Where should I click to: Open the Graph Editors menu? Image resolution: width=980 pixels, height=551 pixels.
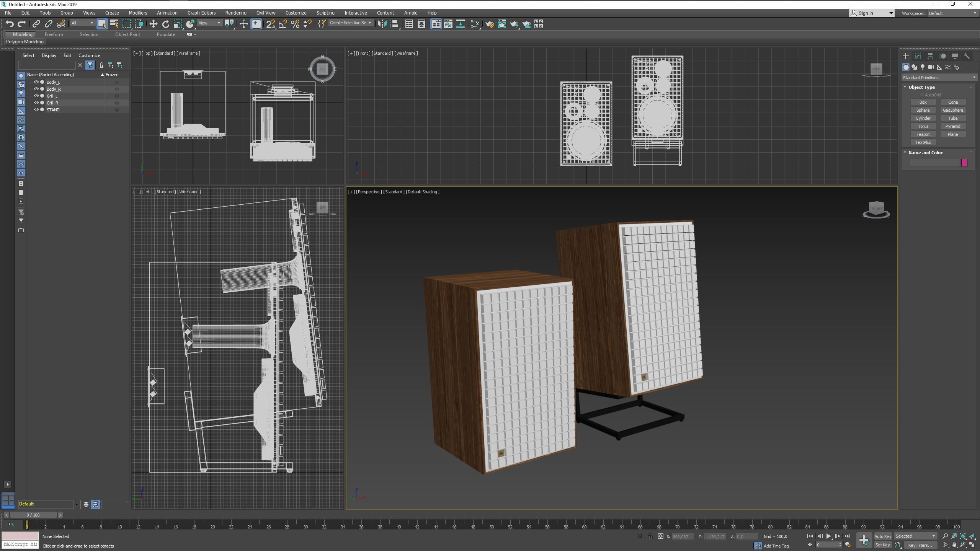201,13
